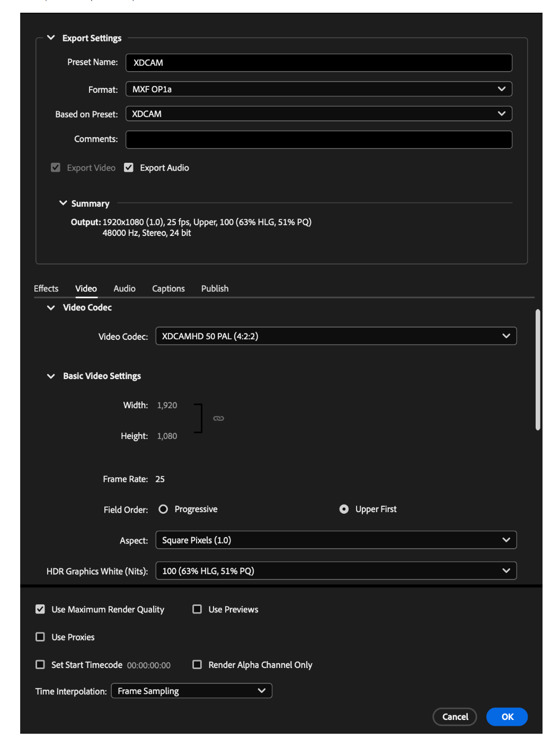Collapse the Summary section
Viewport: 560px width, 756px height.
coord(63,203)
